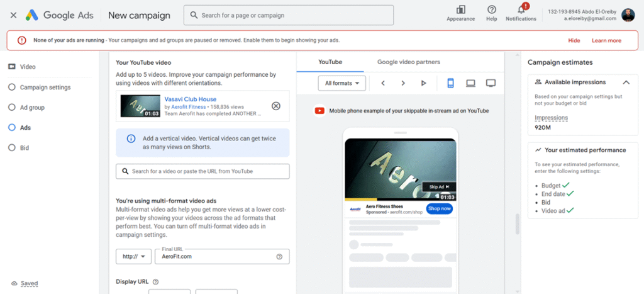Hide the ads not running alert
This screenshot has width=644, height=294.
click(x=574, y=40)
